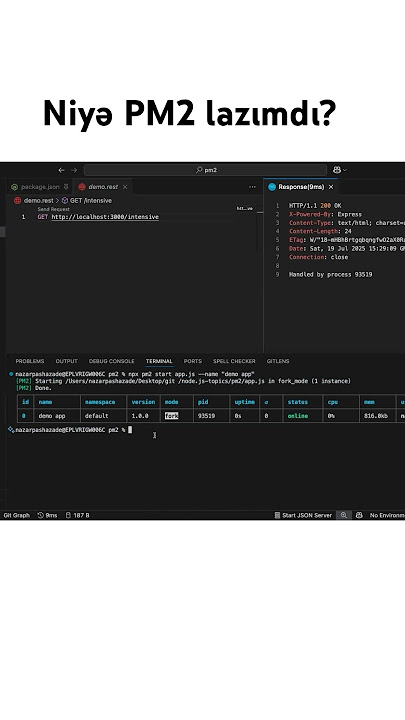Open the http://localhost:3000/intensive URL

105,217
